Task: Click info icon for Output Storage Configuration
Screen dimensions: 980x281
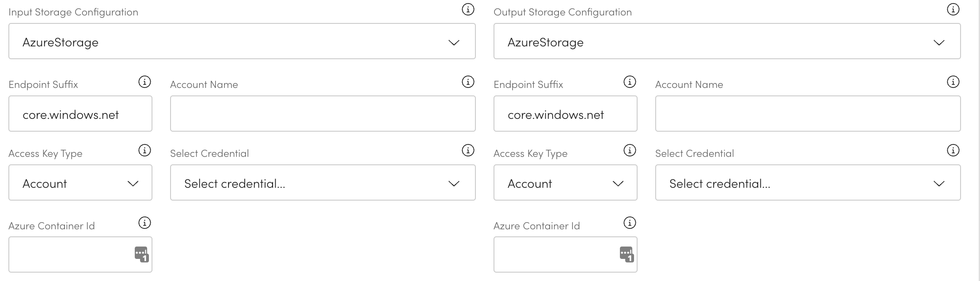Action: click(x=953, y=9)
